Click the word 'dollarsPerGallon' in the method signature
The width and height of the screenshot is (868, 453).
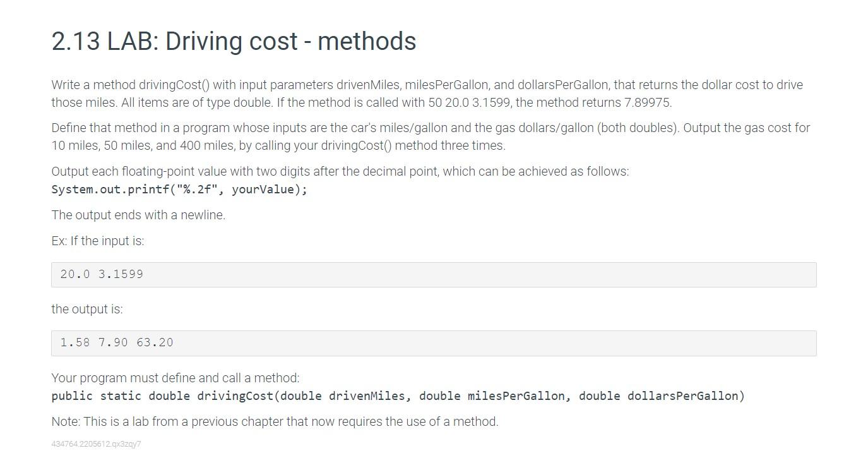[682, 396]
